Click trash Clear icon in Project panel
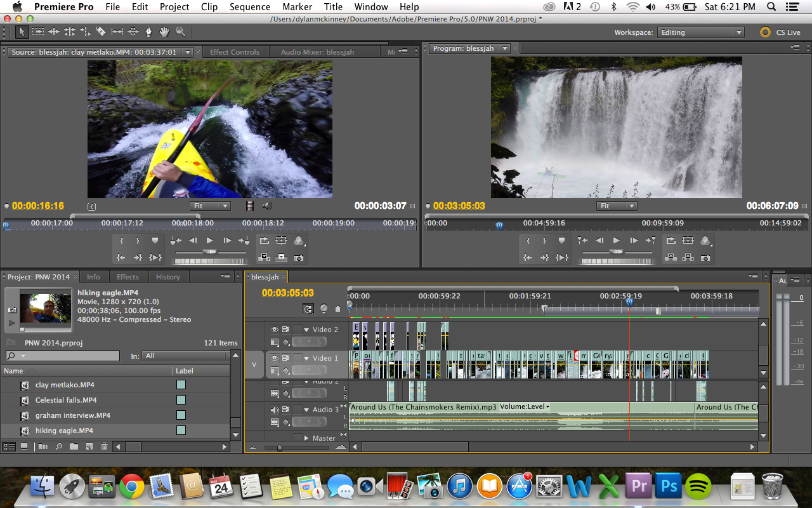Screen dimensions: 812x508 pos(104,447)
